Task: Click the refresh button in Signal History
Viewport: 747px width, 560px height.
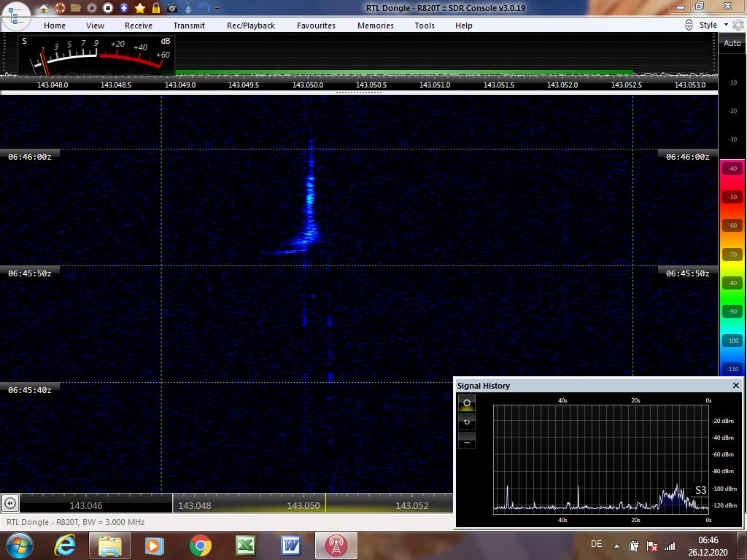Action: 467,422
